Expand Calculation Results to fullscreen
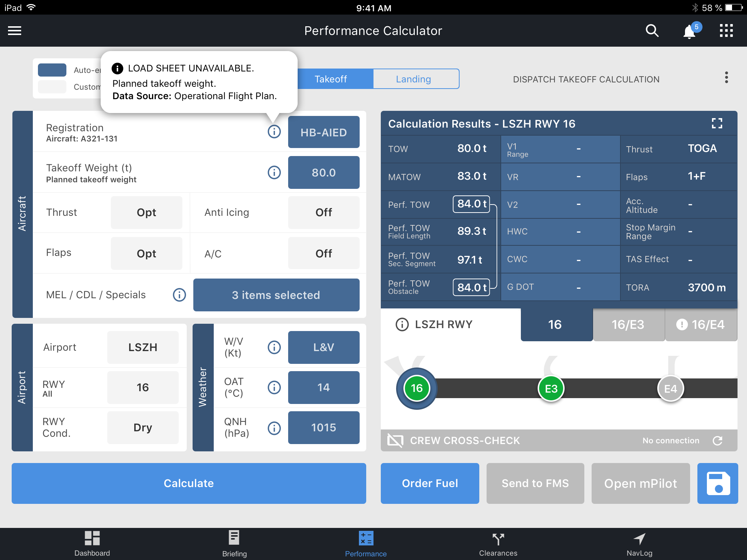 [717, 124]
